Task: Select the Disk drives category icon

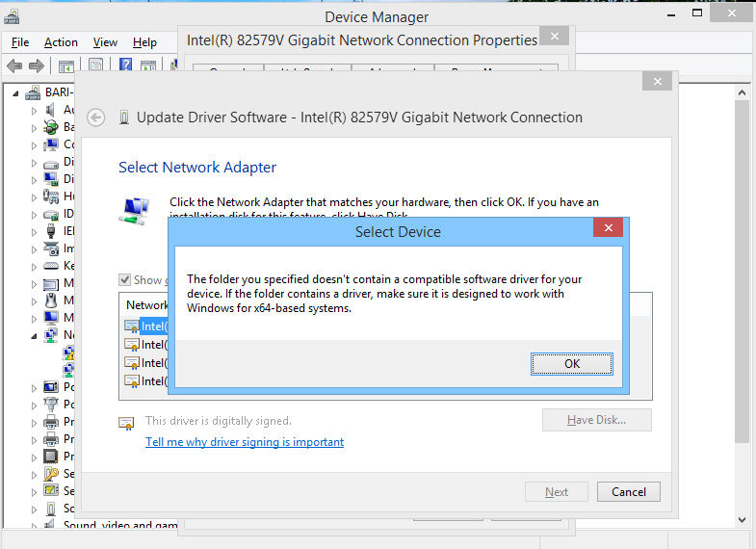Action: [x=51, y=164]
